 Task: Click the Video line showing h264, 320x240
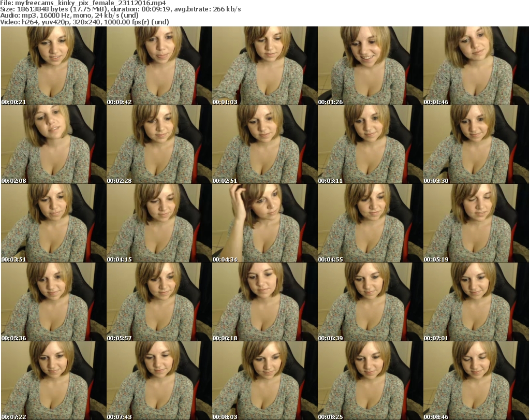tap(84, 22)
